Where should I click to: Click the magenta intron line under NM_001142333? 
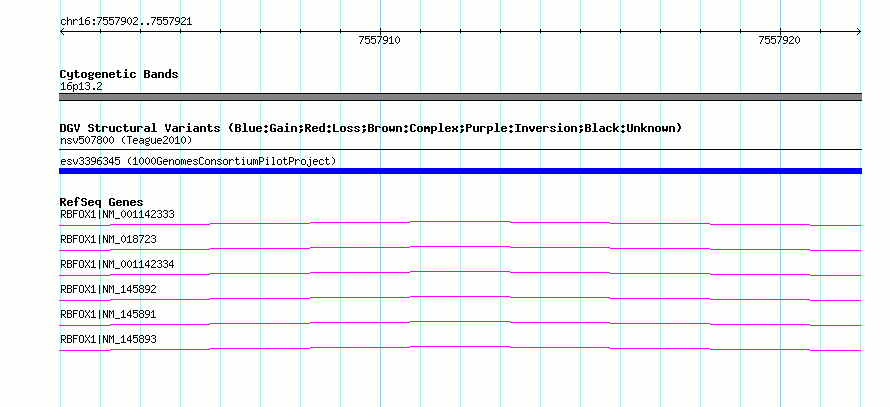tap(460, 223)
